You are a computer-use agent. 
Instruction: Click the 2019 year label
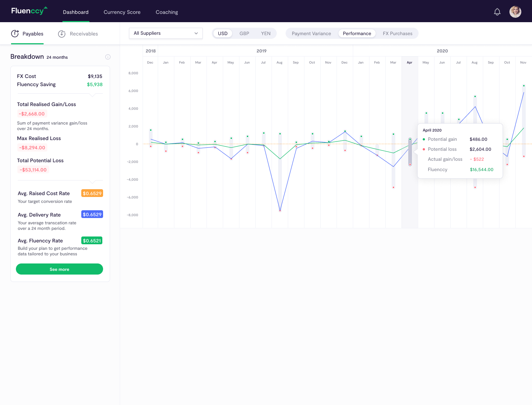click(x=262, y=51)
